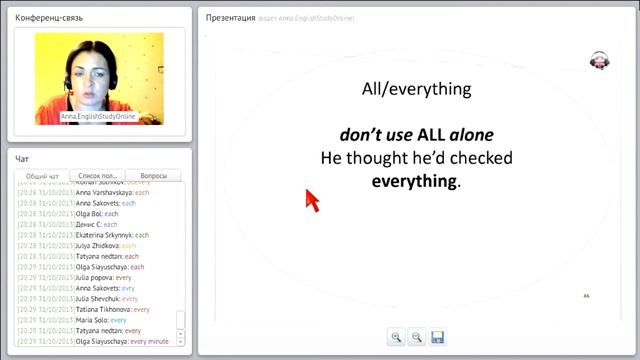Click the Презентация panel title
This screenshot has width=640, height=360.
[x=230, y=18]
